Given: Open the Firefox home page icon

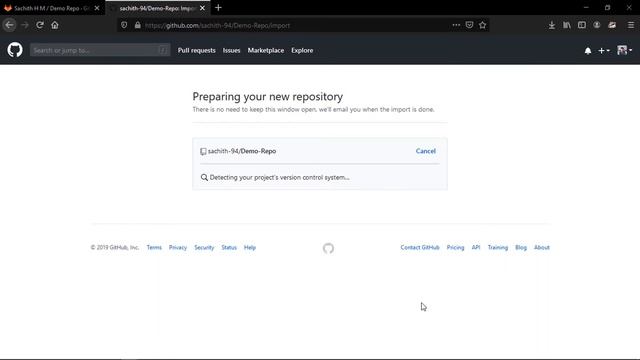Looking at the screenshot, I should (55, 25).
